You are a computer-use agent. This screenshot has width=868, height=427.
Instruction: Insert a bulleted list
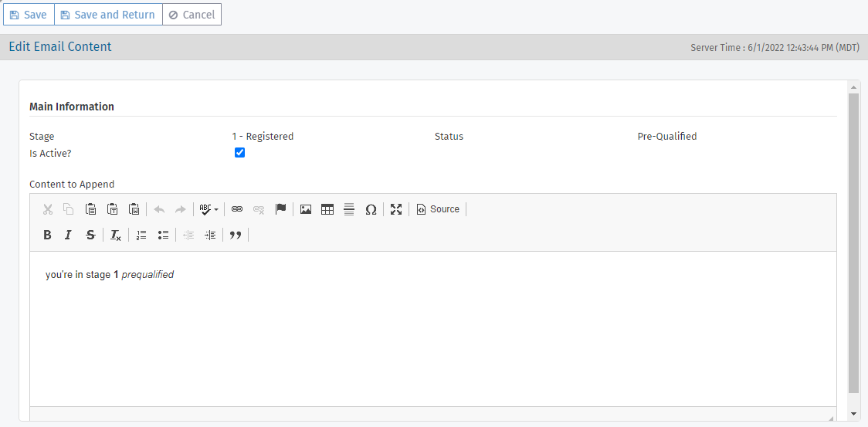pyautogui.click(x=163, y=235)
